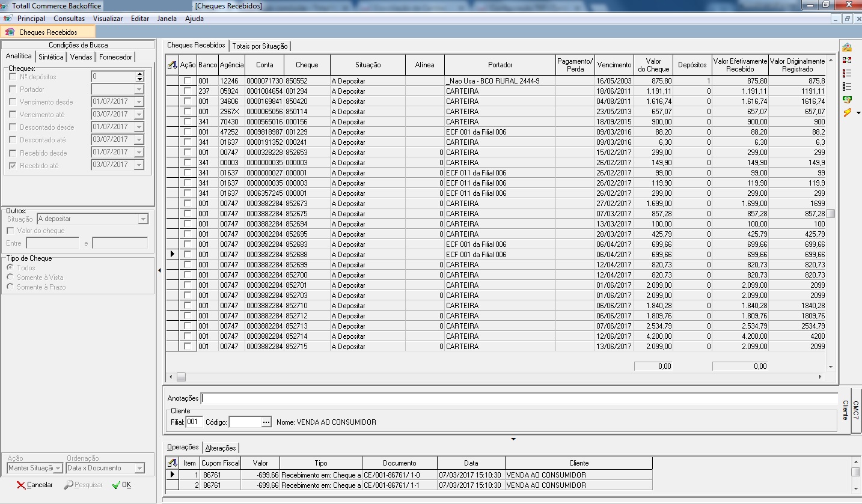
Task: Click the Totall Commerce icon beside Principal menu
Action: pyautogui.click(x=7, y=19)
